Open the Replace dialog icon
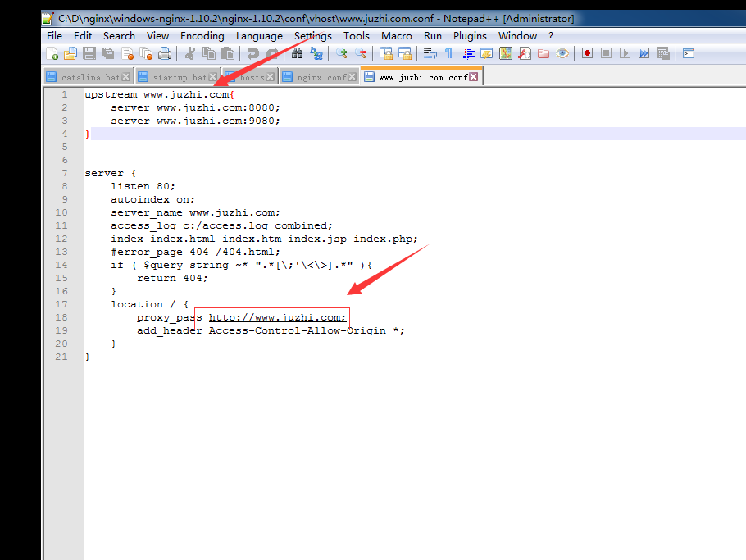The width and height of the screenshot is (746, 560). pyautogui.click(x=316, y=54)
